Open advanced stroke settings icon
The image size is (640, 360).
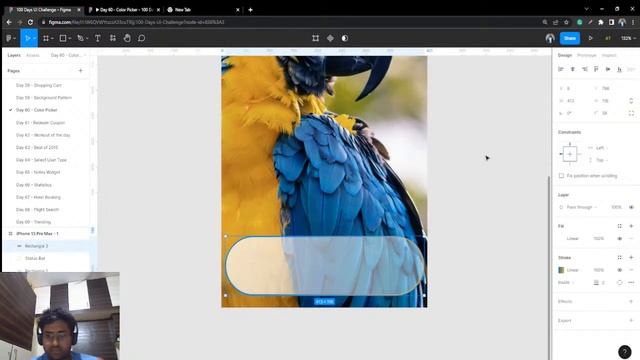click(x=631, y=282)
